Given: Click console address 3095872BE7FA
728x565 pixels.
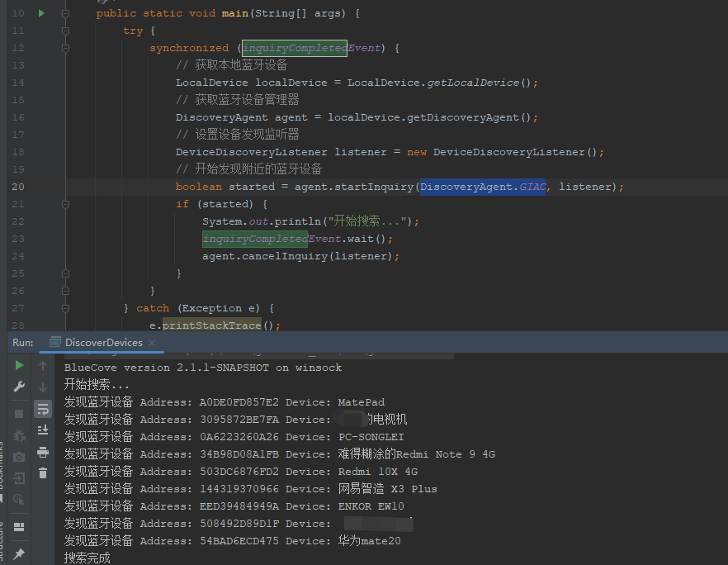Looking at the screenshot, I should point(239,420).
